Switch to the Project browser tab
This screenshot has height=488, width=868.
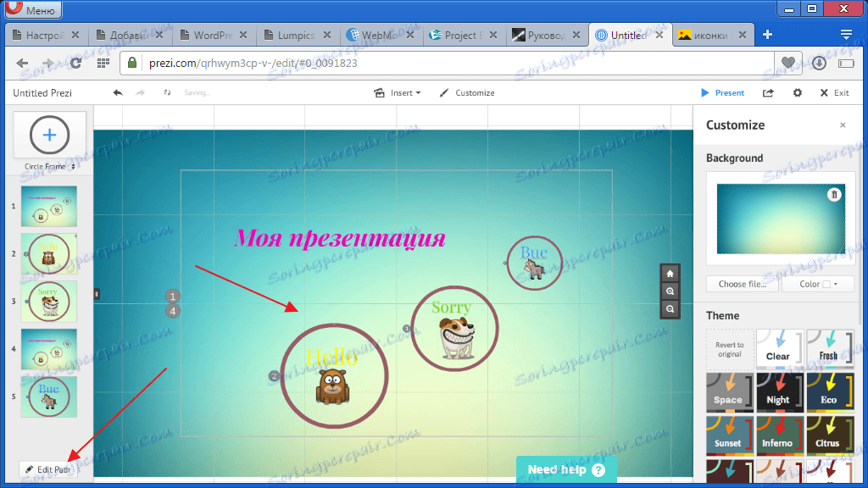point(464,36)
